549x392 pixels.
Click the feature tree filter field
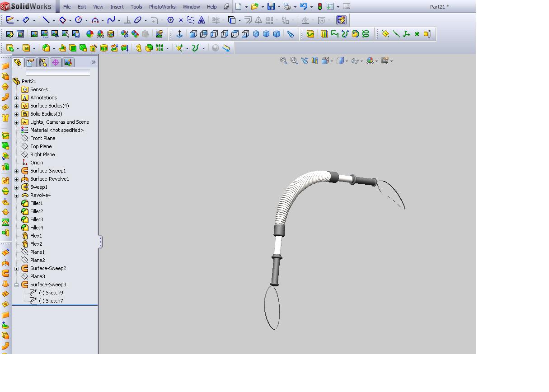point(58,73)
